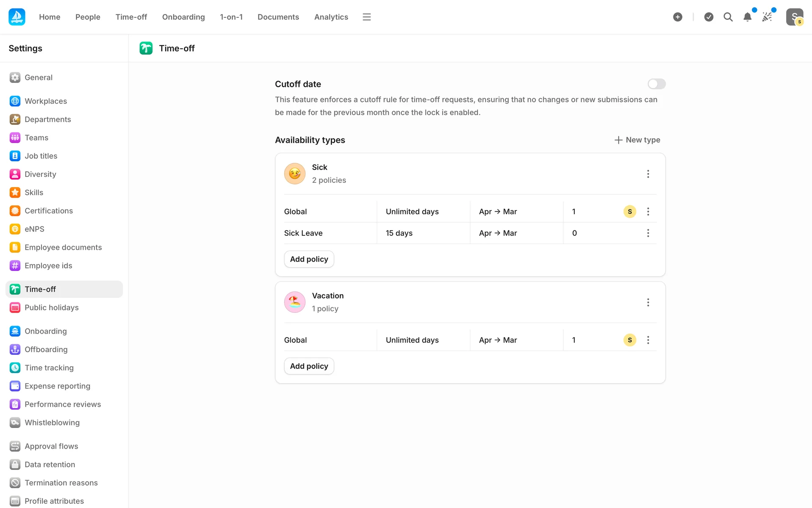
Task: Open Public holidays settings
Action: [51, 308]
